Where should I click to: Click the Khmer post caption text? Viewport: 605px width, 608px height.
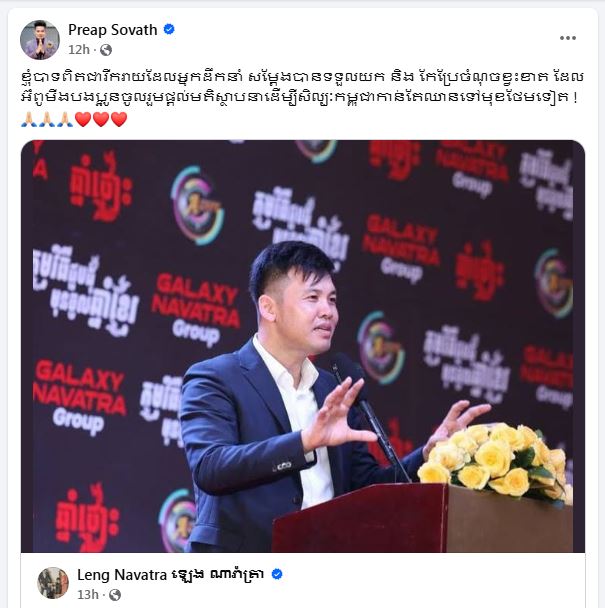[302, 87]
